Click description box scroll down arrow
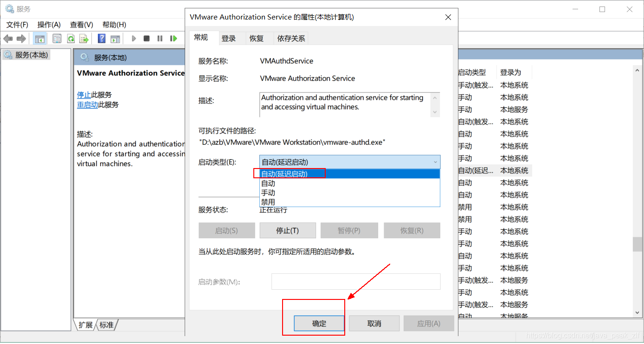Viewport: 644px width, 344px height. 435,112
